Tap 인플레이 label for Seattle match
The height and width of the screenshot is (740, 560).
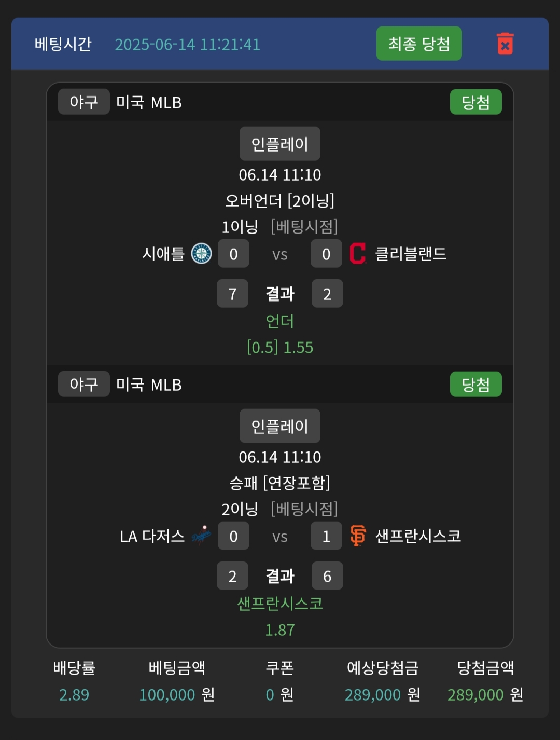(279, 144)
